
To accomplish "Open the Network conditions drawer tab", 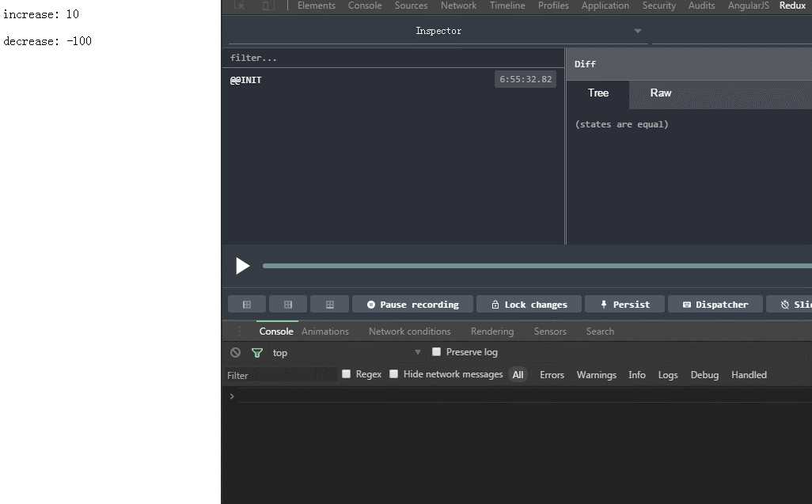I will 410,332.
